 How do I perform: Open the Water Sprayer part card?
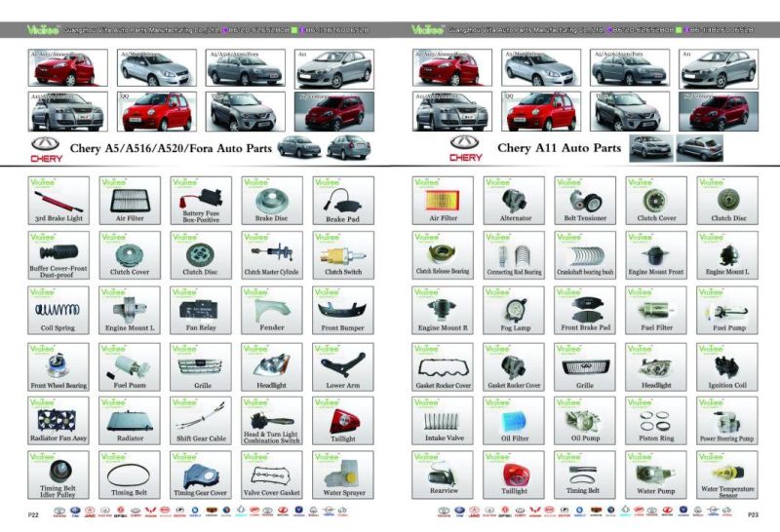(343, 475)
